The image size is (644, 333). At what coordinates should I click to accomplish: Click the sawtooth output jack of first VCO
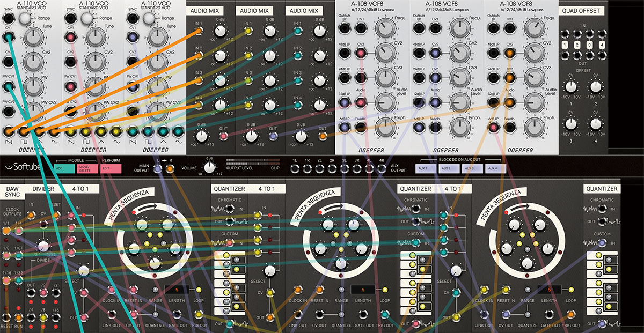(x=8, y=130)
